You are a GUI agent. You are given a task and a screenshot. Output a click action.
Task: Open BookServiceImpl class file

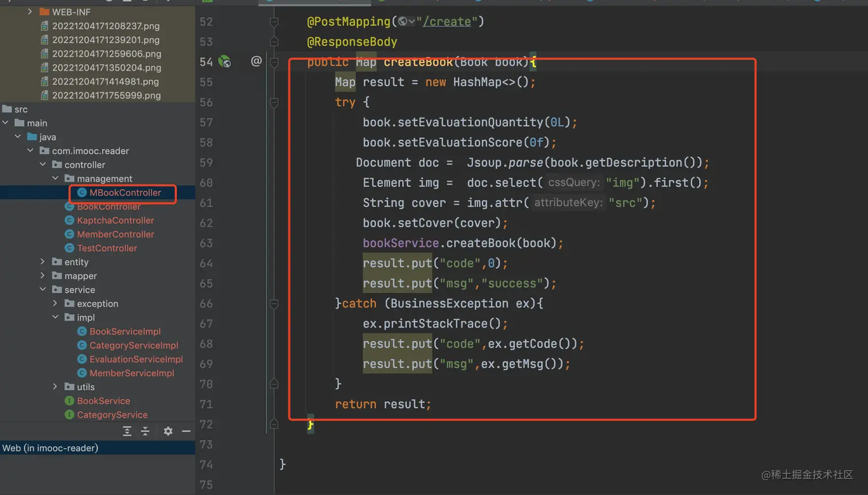tap(125, 332)
